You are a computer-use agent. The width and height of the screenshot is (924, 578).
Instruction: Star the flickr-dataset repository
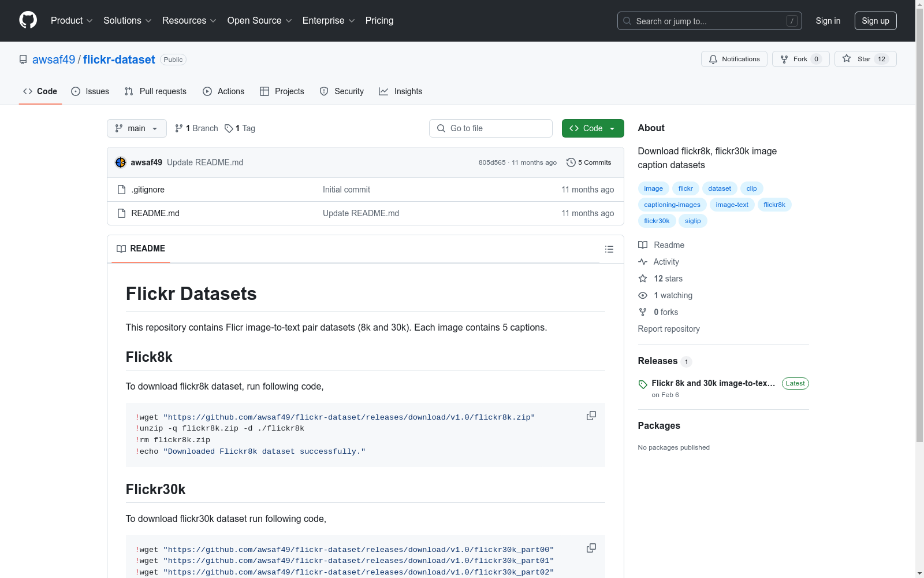click(x=865, y=59)
